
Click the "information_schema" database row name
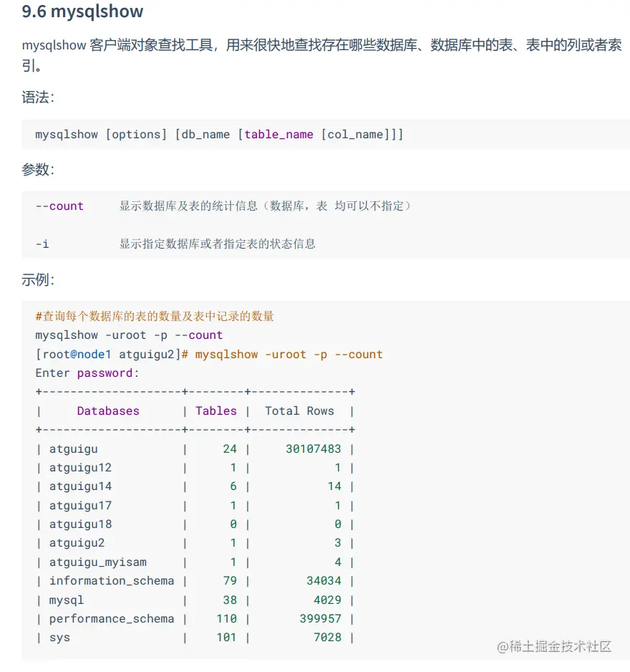(112, 581)
